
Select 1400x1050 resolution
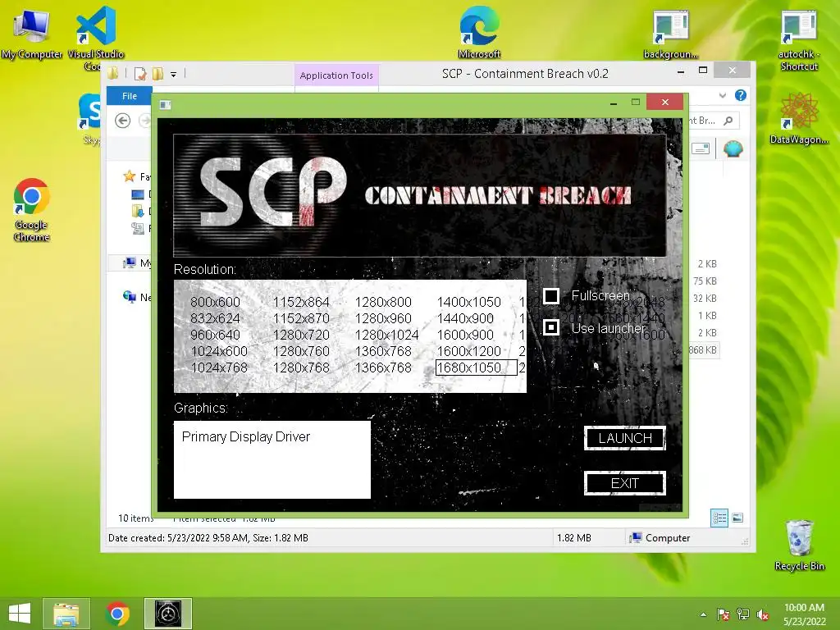click(x=468, y=302)
